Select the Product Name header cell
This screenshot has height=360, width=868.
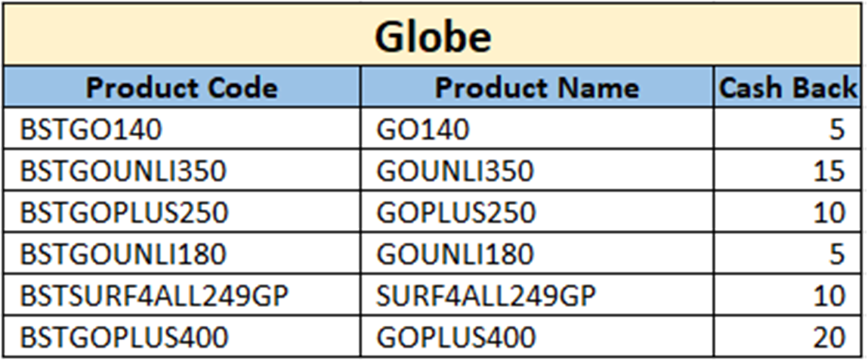(536, 88)
